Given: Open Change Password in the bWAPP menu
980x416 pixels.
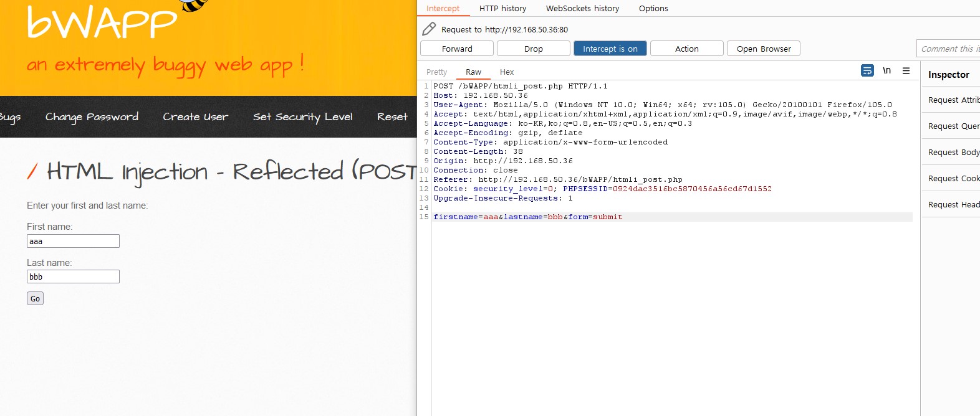Looking at the screenshot, I should tap(92, 117).
